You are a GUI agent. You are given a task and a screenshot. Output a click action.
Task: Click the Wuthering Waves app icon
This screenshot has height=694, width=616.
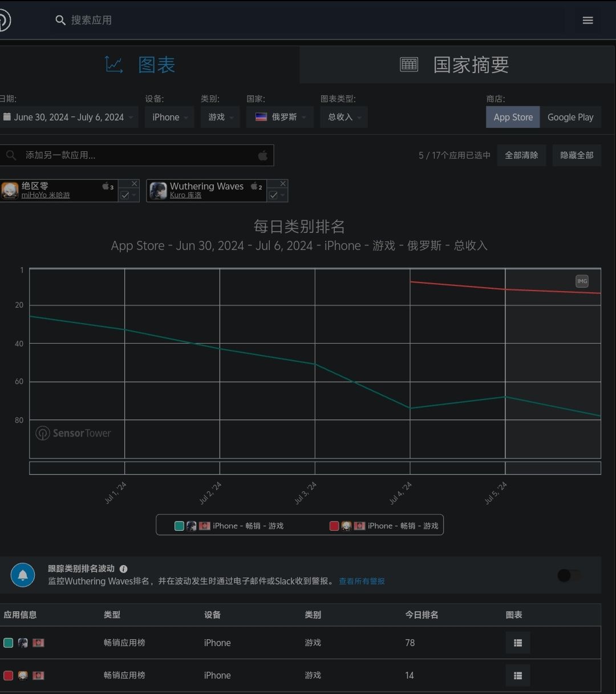pos(158,191)
